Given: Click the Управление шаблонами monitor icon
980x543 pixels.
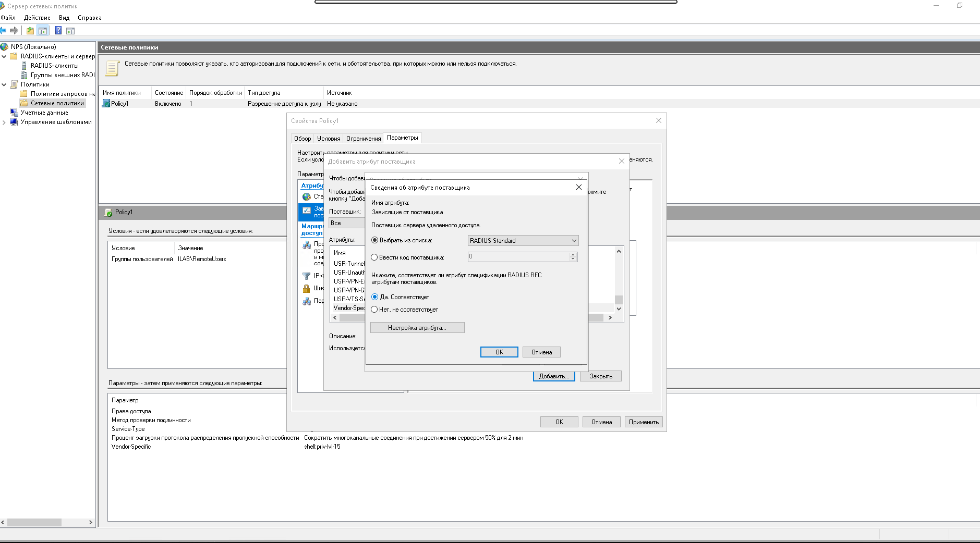Looking at the screenshot, I should click(x=14, y=122).
